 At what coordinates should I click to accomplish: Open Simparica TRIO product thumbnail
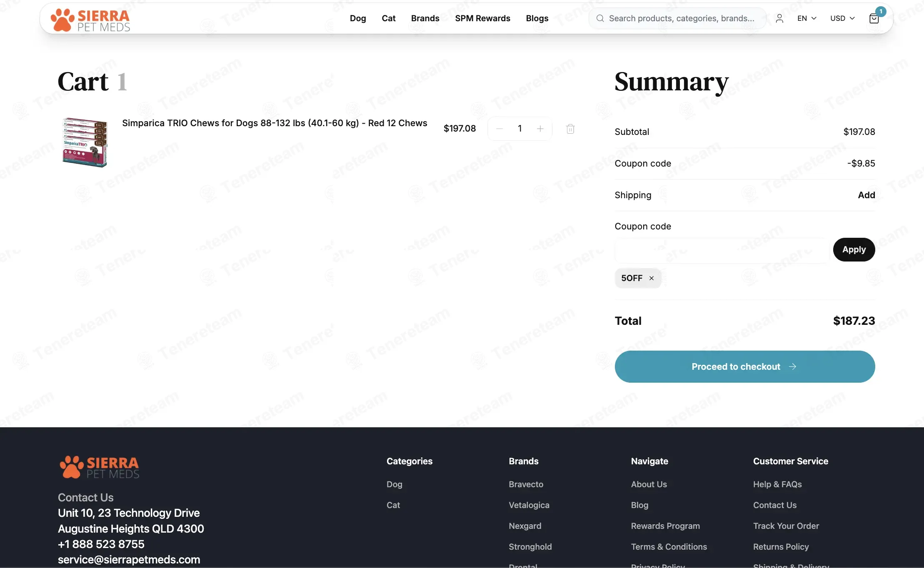click(x=85, y=142)
